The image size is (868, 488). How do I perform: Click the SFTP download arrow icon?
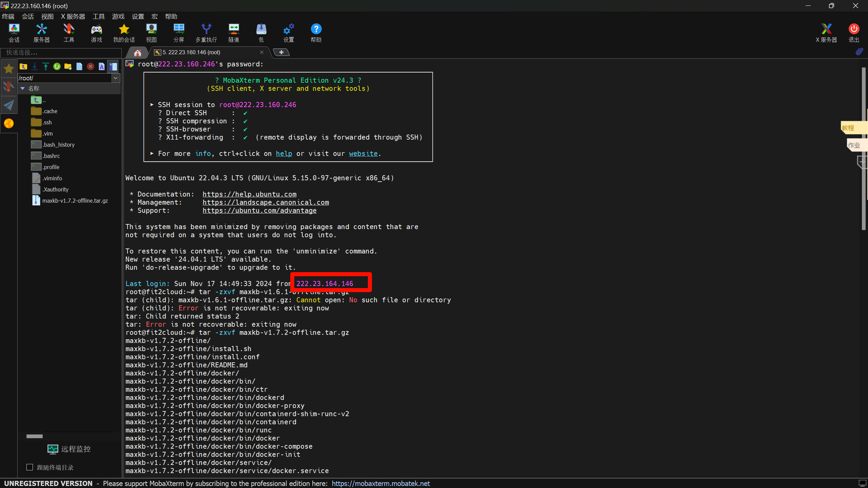35,67
